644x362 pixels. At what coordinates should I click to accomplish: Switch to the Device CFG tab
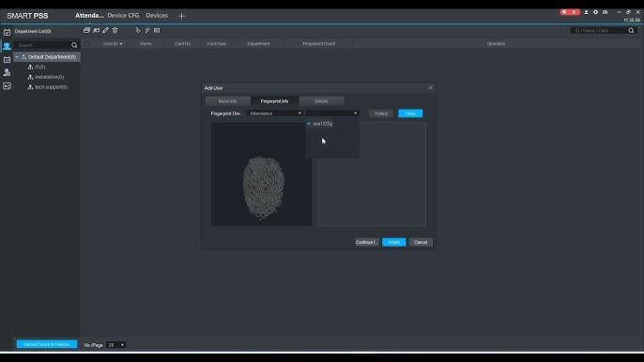click(123, 16)
